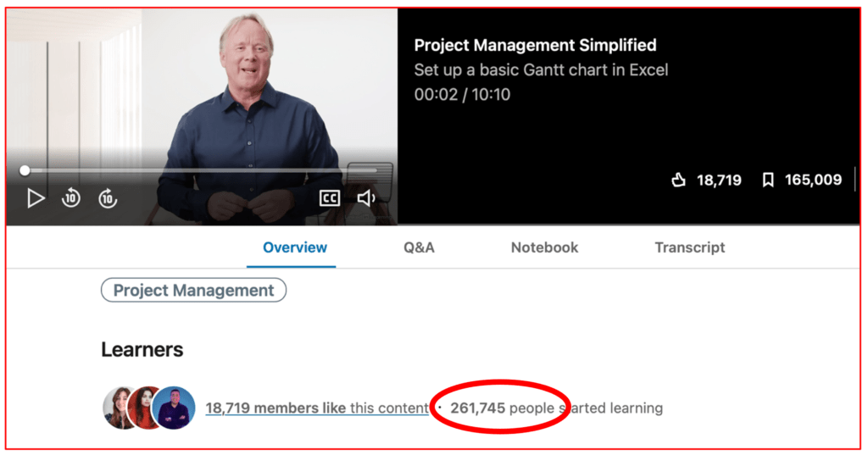The image size is (868, 461).
Task: Click the second learner avatar
Action: (x=145, y=408)
